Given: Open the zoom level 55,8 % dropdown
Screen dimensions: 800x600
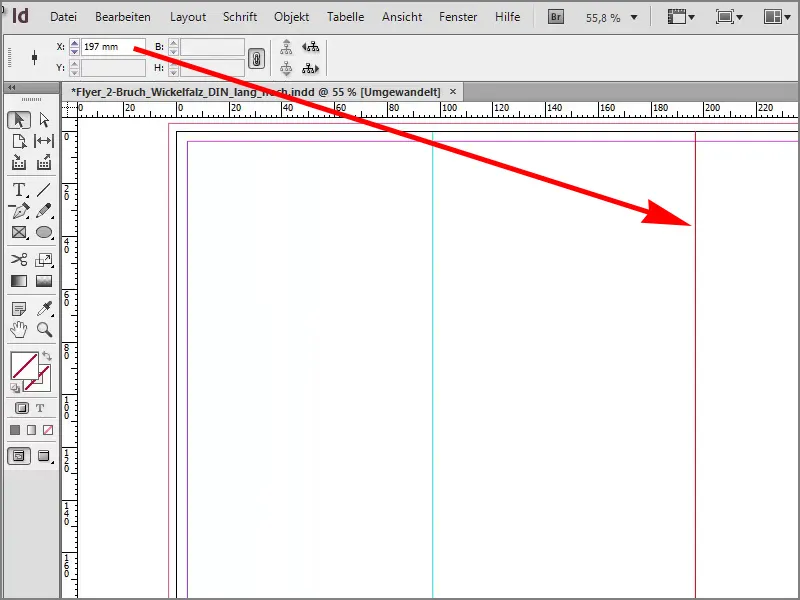Looking at the screenshot, I should [x=634, y=18].
